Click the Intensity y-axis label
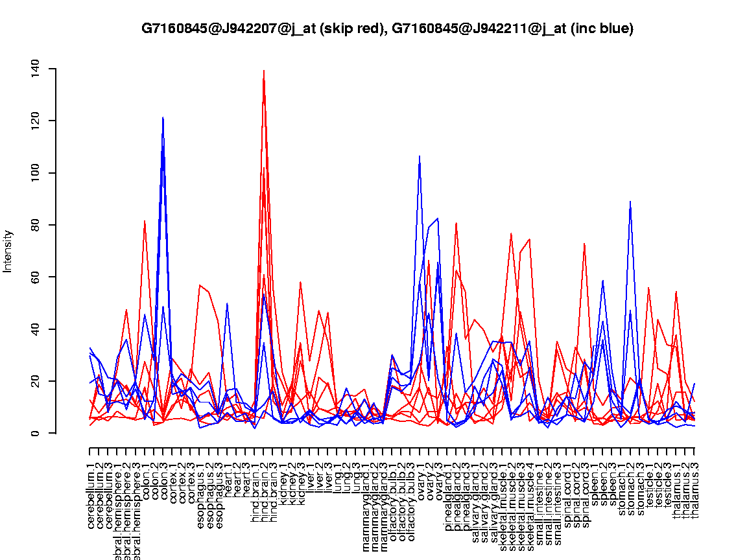The height and width of the screenshot is (560, 747). pos(8,251)
